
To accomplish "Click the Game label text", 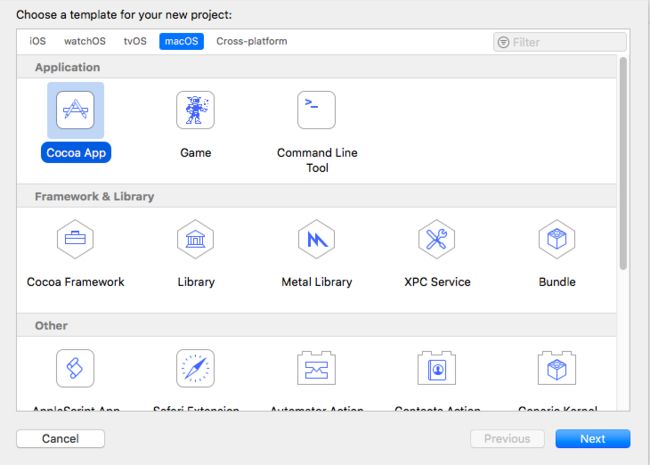I will 196,153.
